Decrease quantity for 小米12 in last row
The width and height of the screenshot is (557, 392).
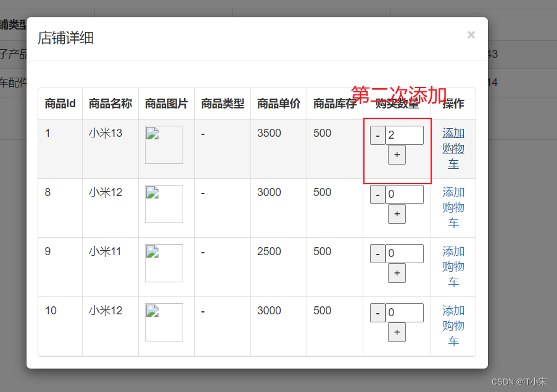point(377,312)
